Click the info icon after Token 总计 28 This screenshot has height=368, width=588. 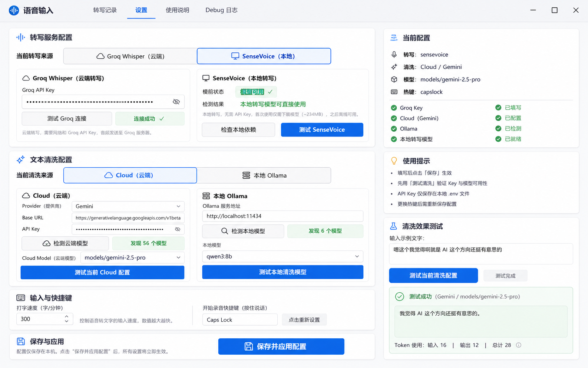[x=519, y=345]
